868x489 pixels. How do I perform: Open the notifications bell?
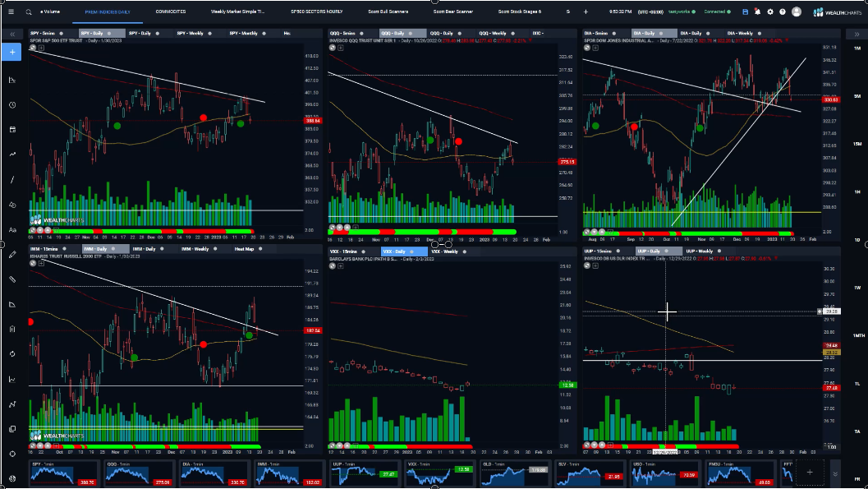tap(757, 12)
